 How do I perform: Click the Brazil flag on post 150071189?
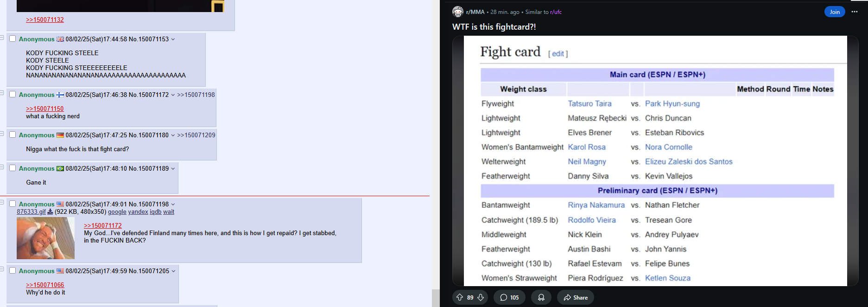(60, 168)
